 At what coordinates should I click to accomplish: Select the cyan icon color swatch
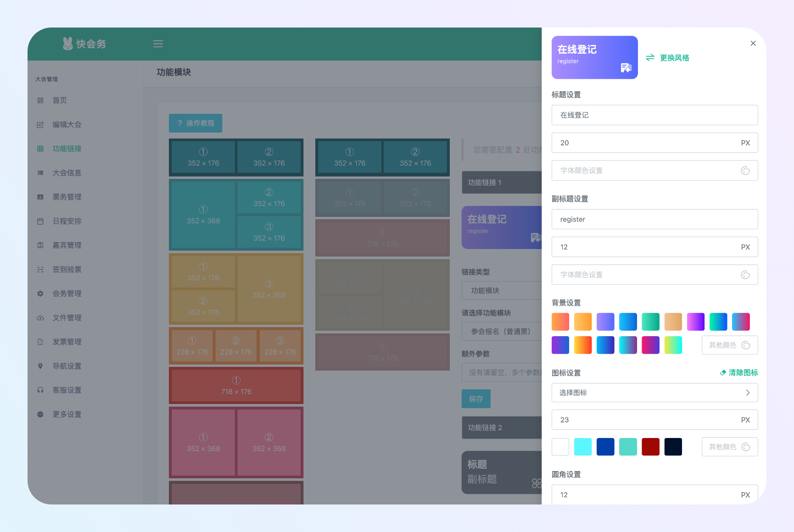tap(583, 447)
